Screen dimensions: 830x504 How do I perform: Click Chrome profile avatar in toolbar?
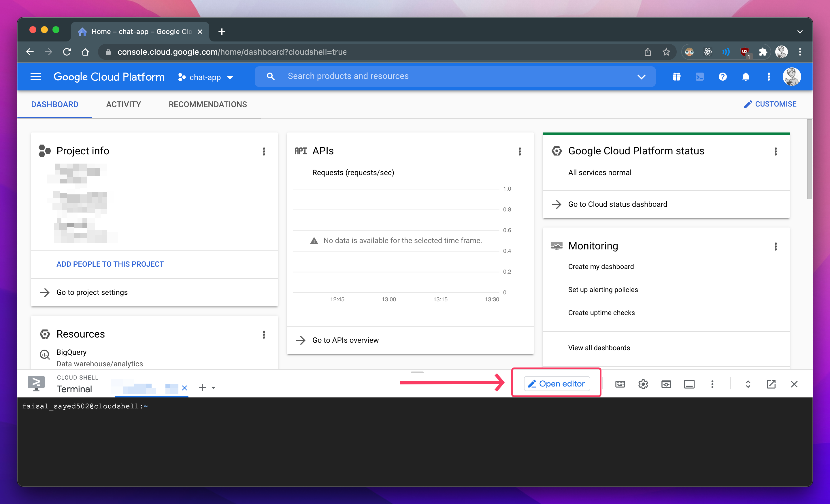click(781, 52)
